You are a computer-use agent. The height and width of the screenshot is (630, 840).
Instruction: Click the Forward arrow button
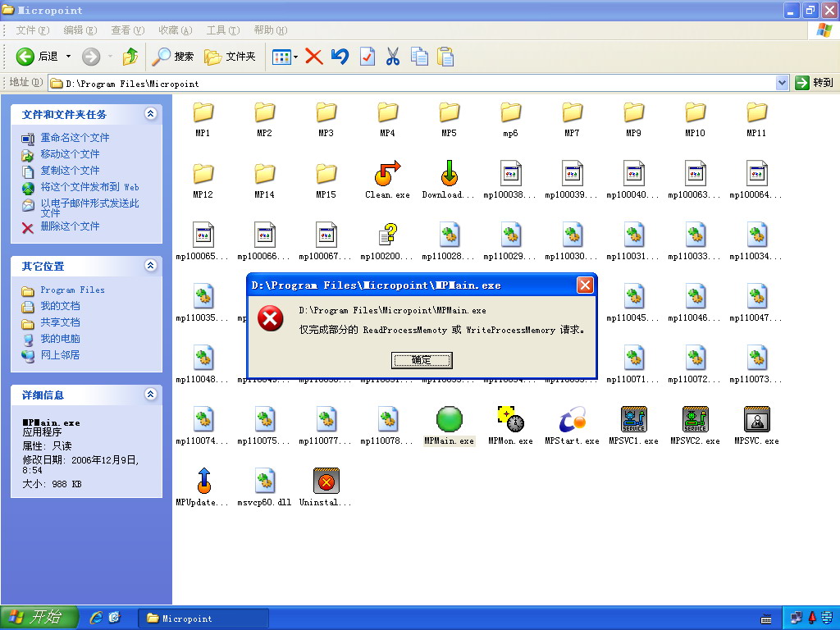91,57
